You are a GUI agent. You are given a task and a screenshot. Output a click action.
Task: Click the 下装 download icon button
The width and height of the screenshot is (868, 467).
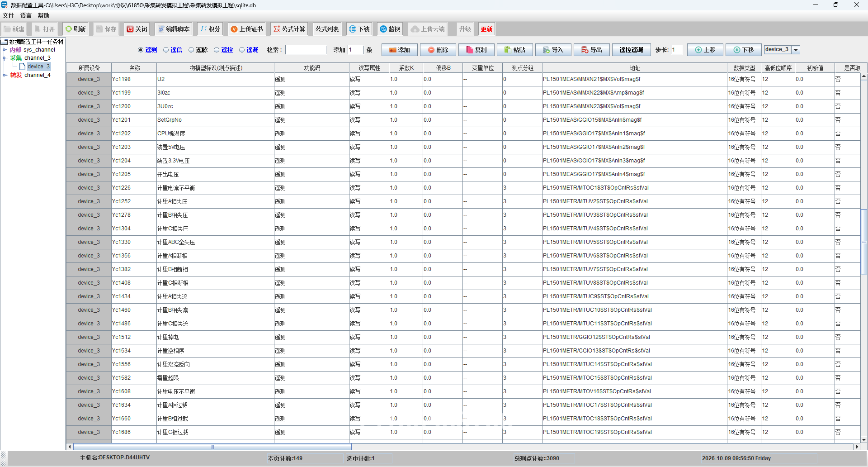(359, 29)
